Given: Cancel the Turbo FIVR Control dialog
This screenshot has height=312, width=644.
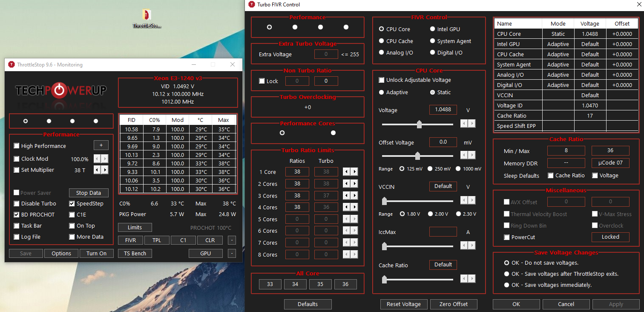Looking at the screenshot, I should [566, 304].
